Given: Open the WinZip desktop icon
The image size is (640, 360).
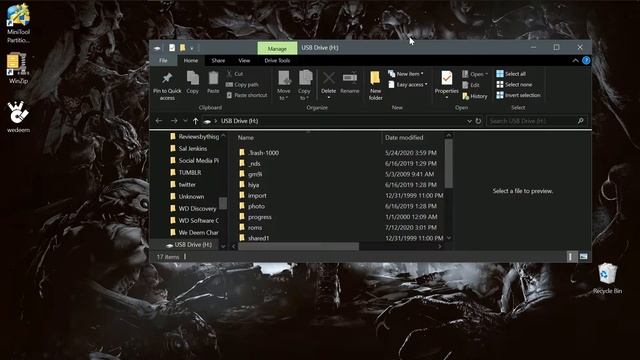Looking at the screenshot, I should coord(18,68).
